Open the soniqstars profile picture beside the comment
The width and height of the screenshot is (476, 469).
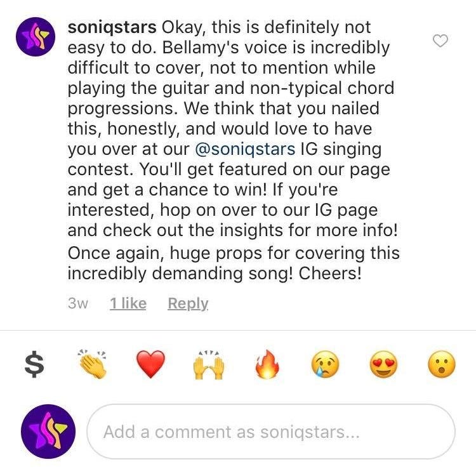pyautogui.click(x=36, y=37)
